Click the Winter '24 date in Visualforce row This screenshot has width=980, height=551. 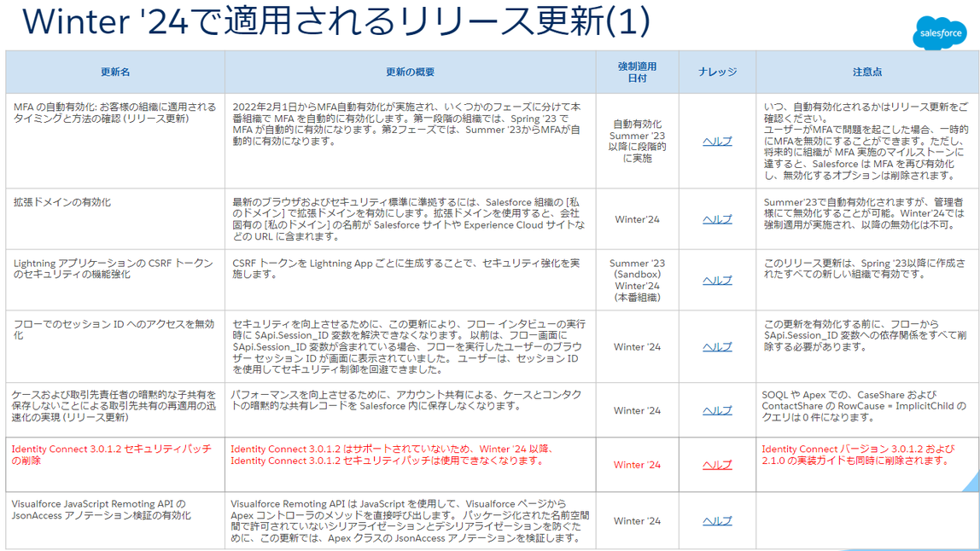click(637, 520)
